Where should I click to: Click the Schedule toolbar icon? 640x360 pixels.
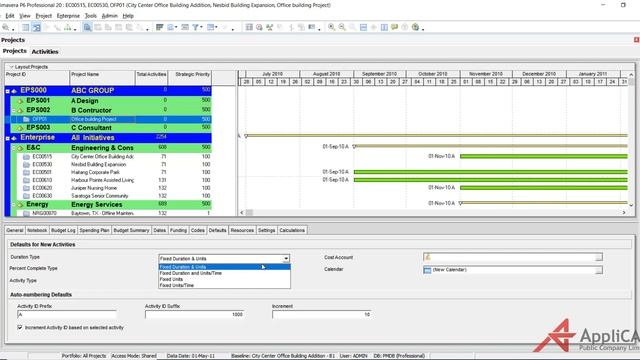[249, 27]
